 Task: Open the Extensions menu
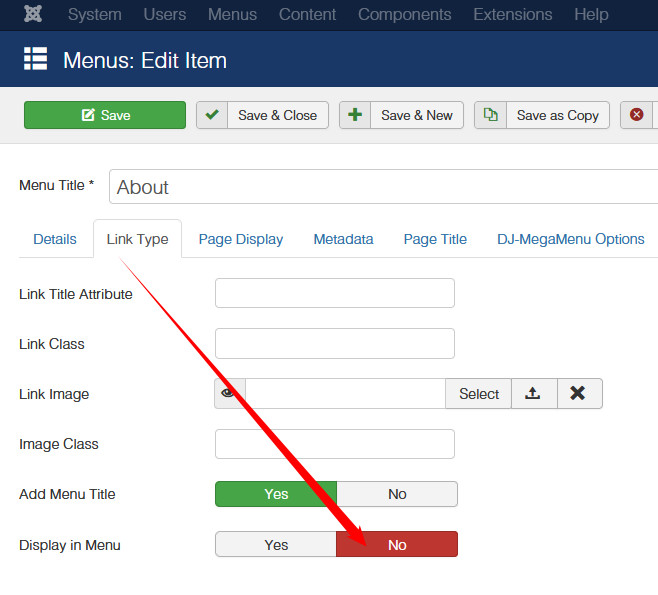512,15
